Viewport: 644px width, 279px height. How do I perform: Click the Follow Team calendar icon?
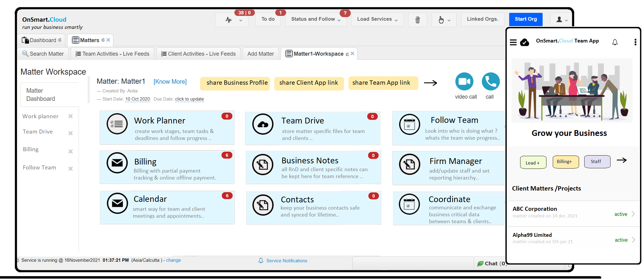(x=409, y=124)
